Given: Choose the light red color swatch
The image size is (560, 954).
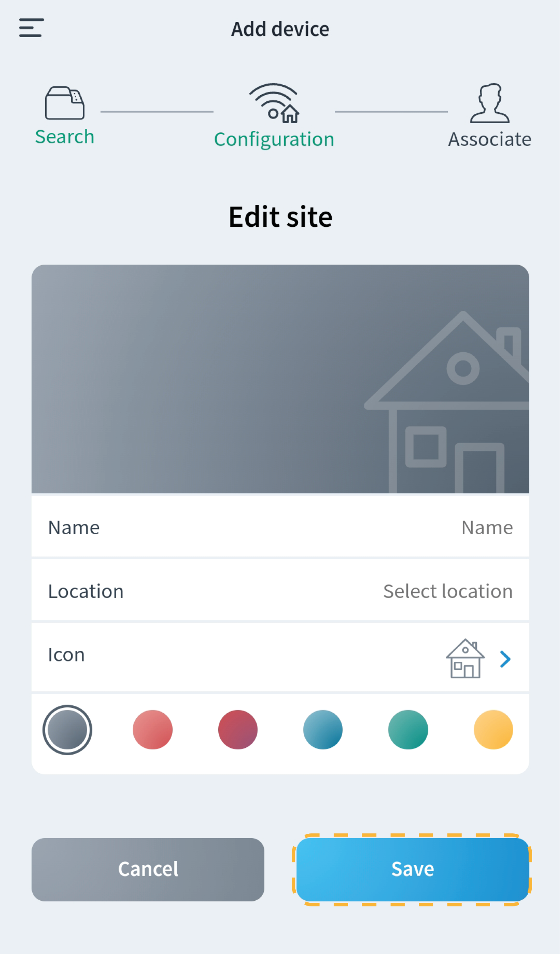Looking at the screenshot, I should pos(153,730).
